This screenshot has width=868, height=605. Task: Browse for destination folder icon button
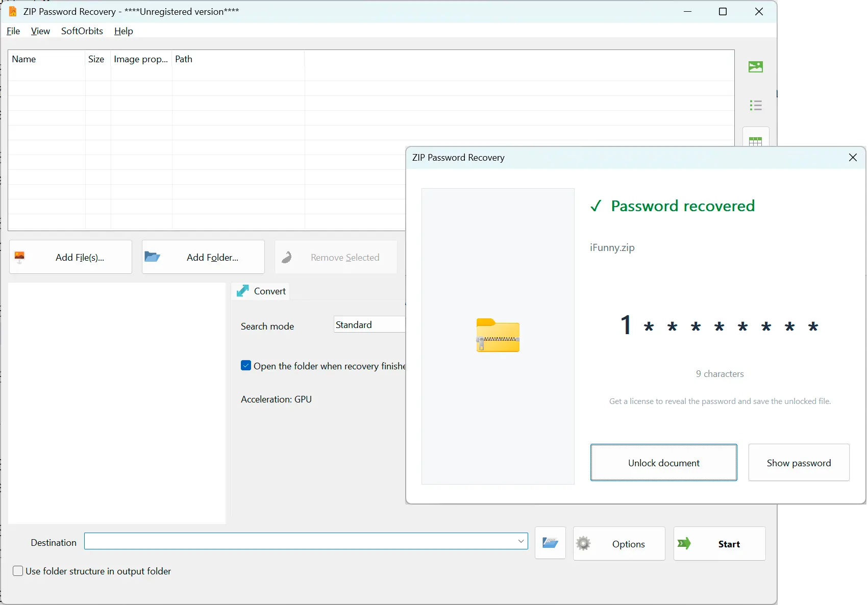coord(550,543)
